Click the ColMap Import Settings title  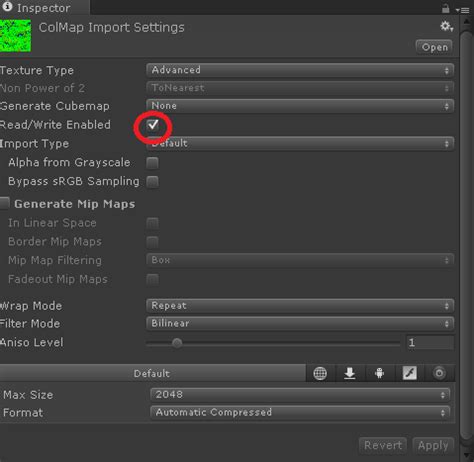(112, 27)
